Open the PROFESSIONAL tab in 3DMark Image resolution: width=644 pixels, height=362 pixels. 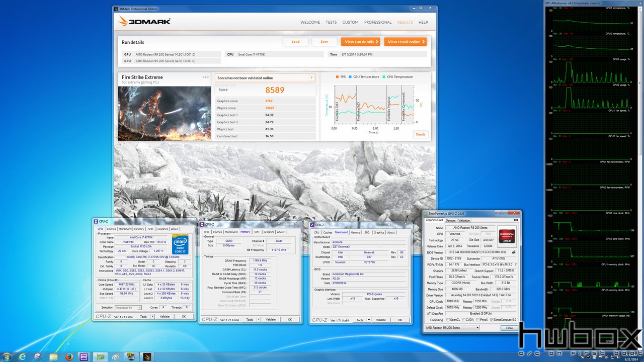(x=378, y=22)
